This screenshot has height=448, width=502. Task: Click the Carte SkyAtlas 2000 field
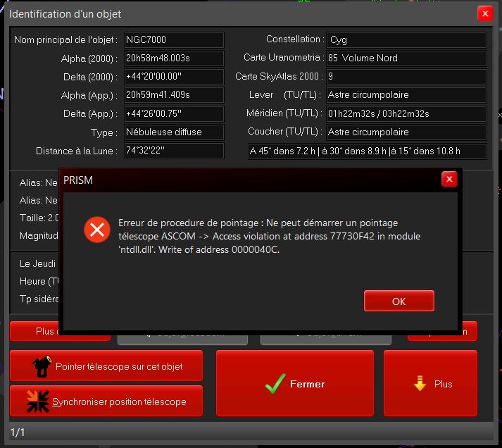click(406, 77)
